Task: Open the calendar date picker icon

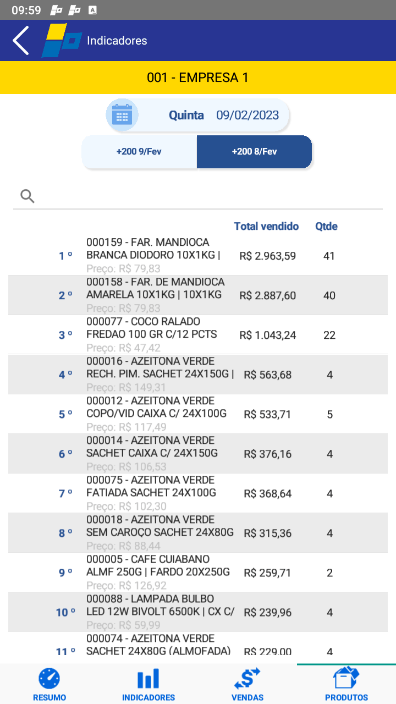Action: point(122,115)
